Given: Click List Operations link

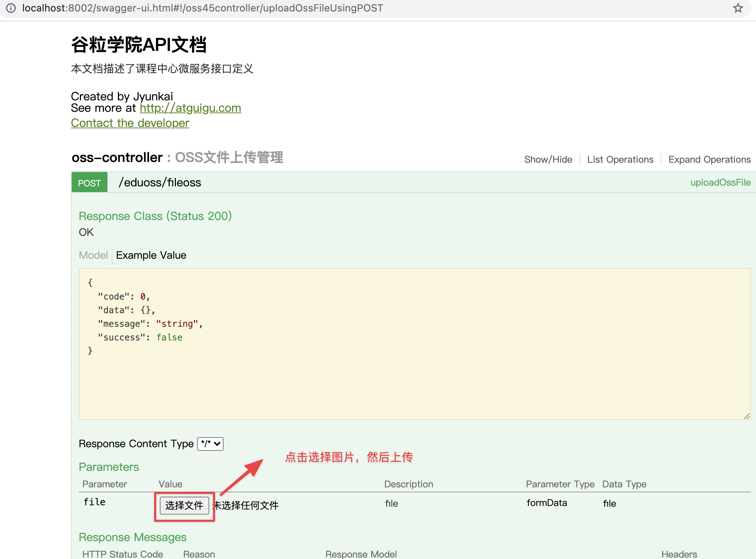Looking at the screenshot, I should click(620, 159).
